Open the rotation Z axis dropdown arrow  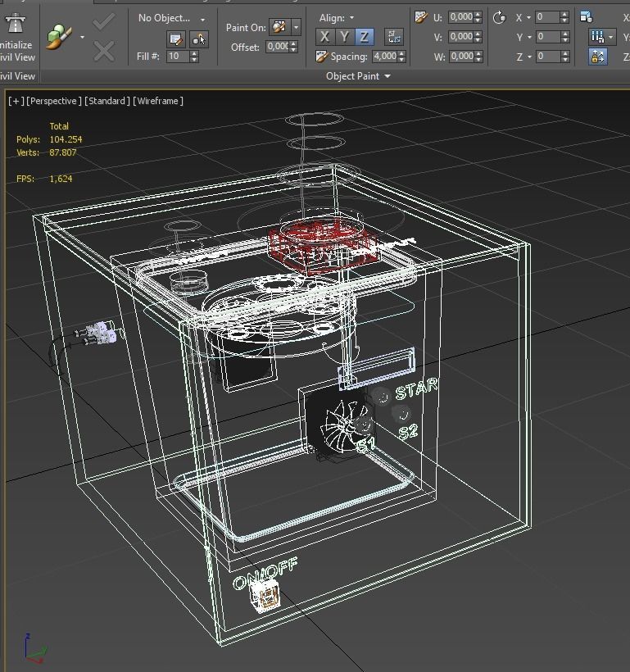point(529,57)
